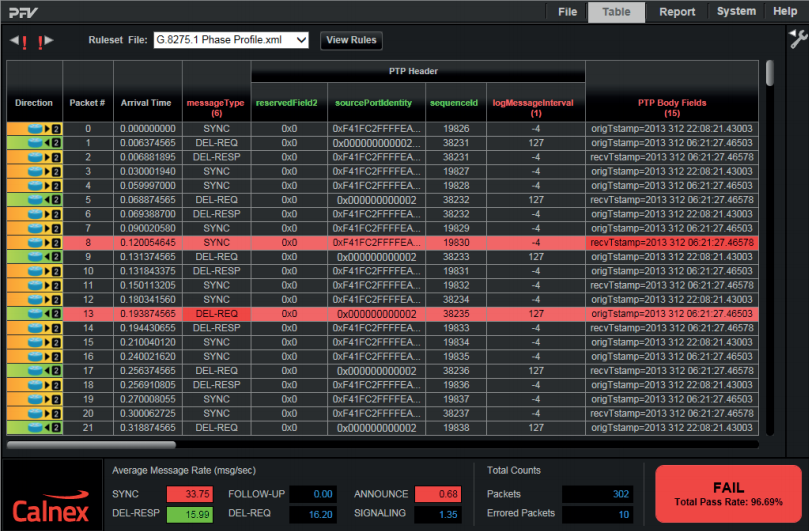Click the FAIL total pass rate panel
Screen dimensions: 809x531
point(728,493)
